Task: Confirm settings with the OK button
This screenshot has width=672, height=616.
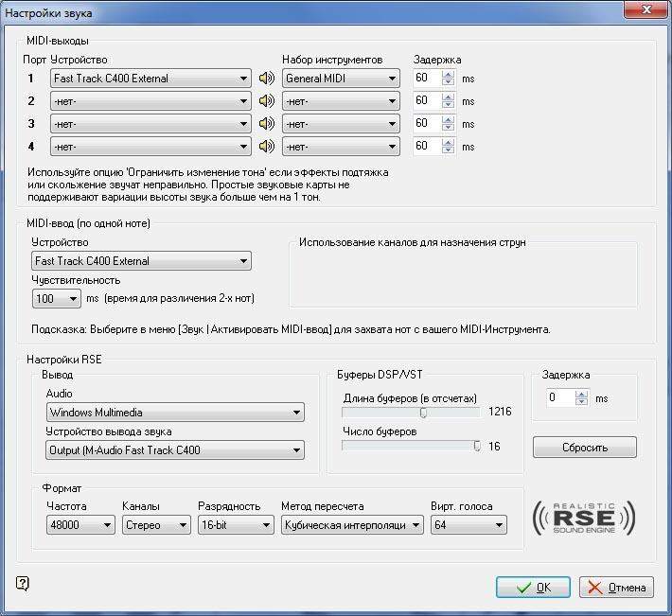Action: (x=532, y=587)
